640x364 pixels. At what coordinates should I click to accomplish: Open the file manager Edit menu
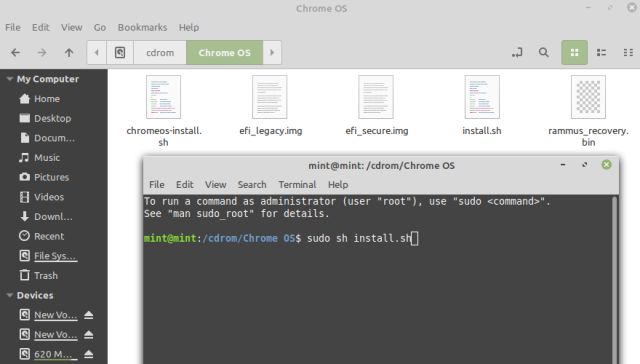point(41,27)
